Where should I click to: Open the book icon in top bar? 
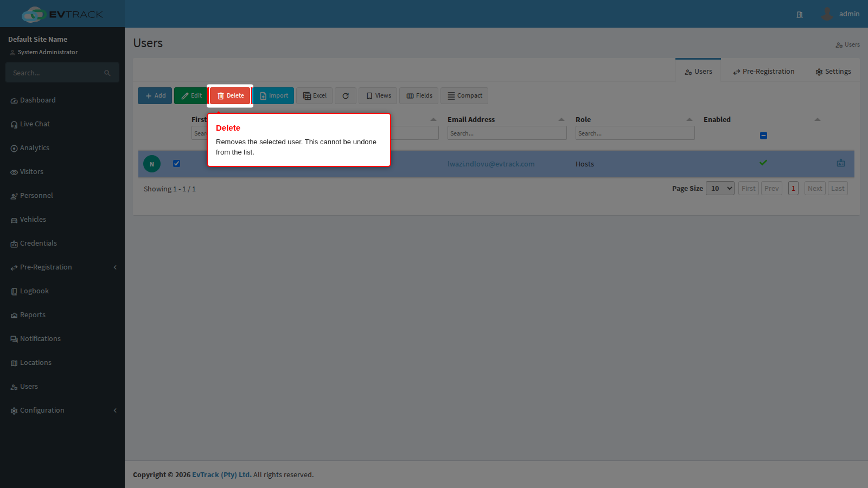click(800, 15)
